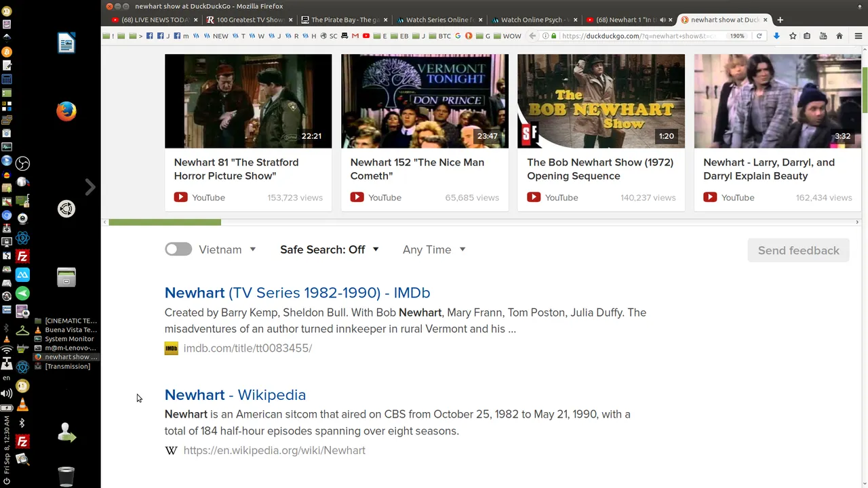Open the log out user arrow icon
The image size is (868, 488).
(x=66, y=433)
